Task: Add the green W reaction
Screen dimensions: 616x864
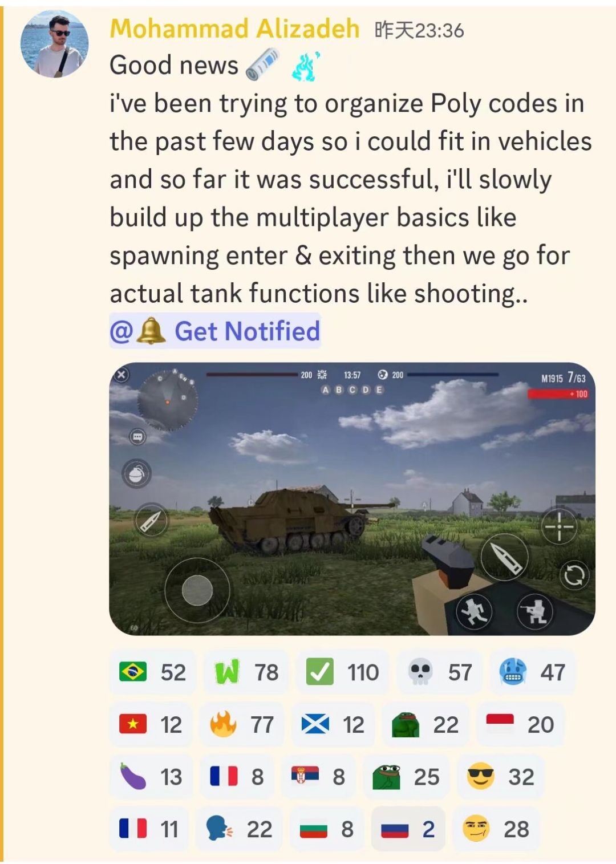Action: click(x=246, y=672)
